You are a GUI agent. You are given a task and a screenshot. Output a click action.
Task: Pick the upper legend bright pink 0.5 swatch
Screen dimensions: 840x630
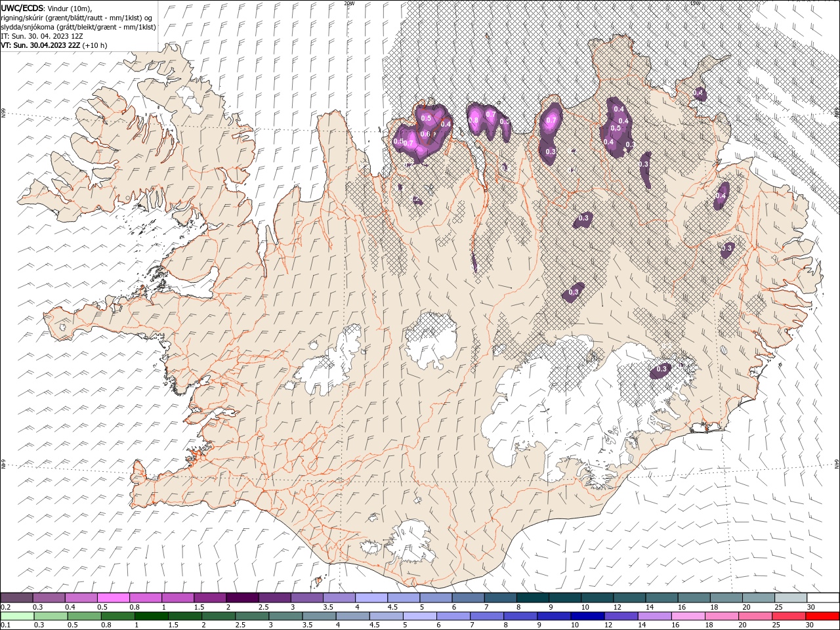[x=113, y=598]
